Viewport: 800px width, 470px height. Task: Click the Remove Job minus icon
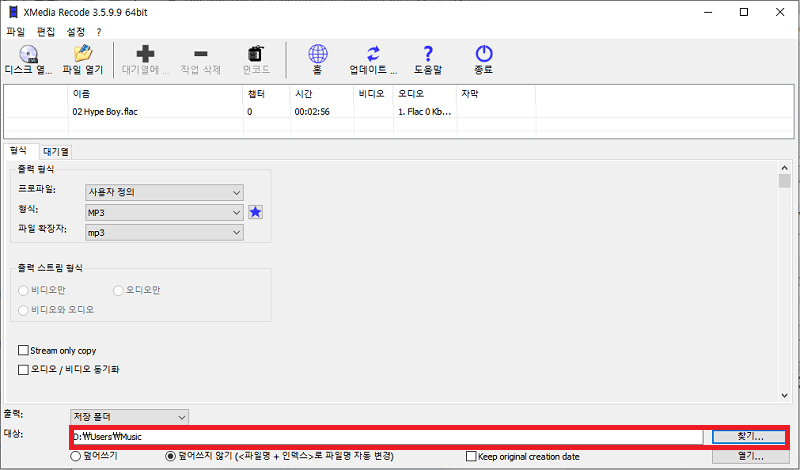coord(201,54)
